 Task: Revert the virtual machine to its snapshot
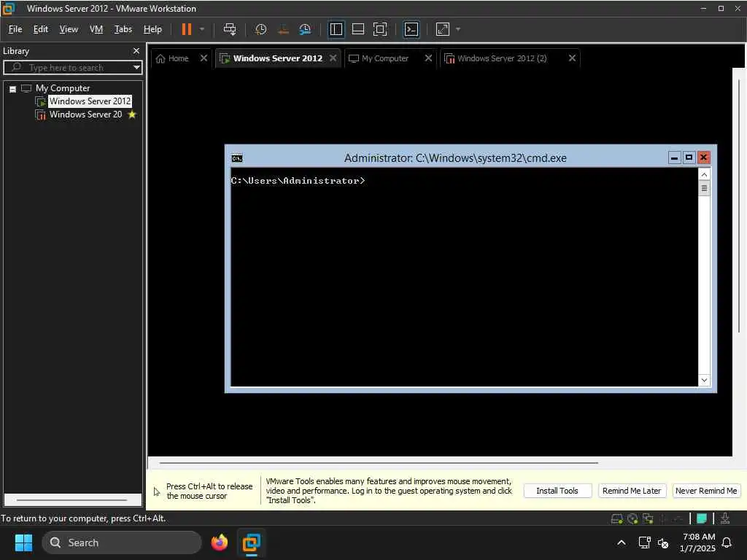[x=283, y=29]
